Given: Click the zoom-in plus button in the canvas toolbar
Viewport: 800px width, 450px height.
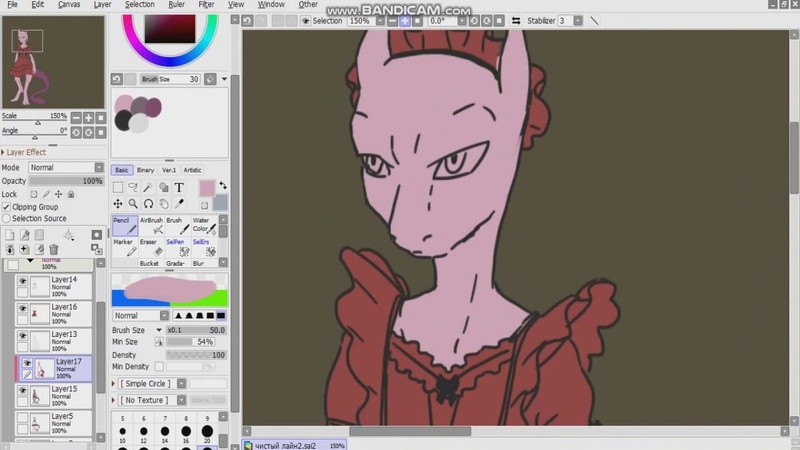Looking at the screenshot, I should tap(405, 21).
